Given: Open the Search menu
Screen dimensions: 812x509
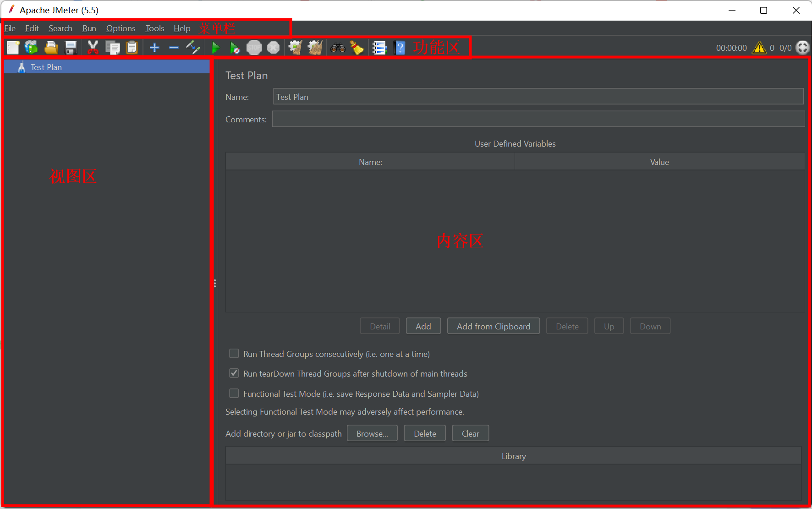Looking at the screenshot, I should tap(60, 28).
